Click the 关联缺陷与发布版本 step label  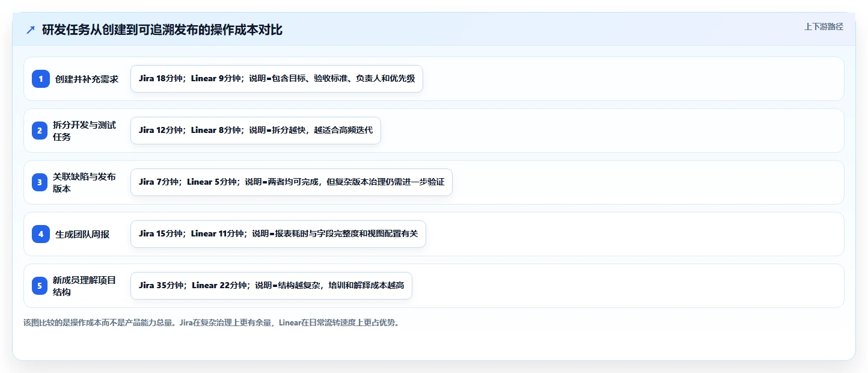(85, 182)
